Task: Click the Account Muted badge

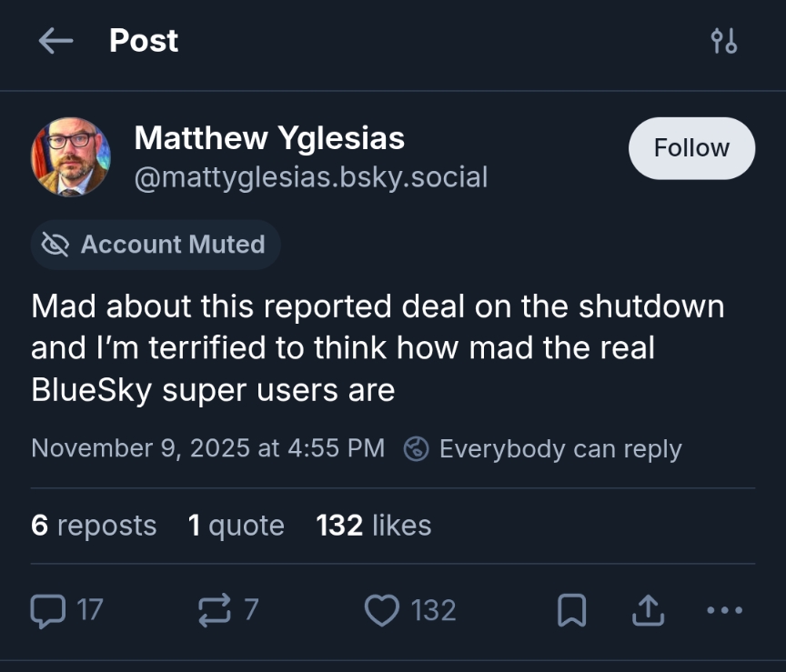Action: pos(156,245)
